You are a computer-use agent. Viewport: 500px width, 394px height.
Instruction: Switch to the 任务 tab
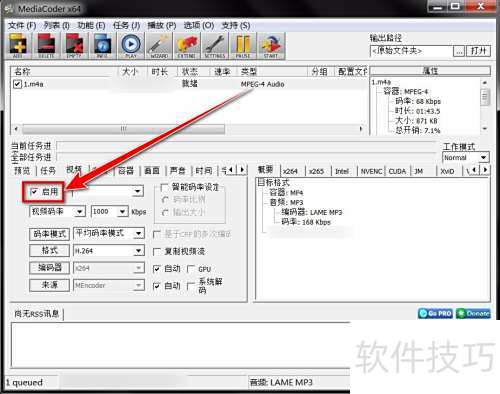coord(48,171)
